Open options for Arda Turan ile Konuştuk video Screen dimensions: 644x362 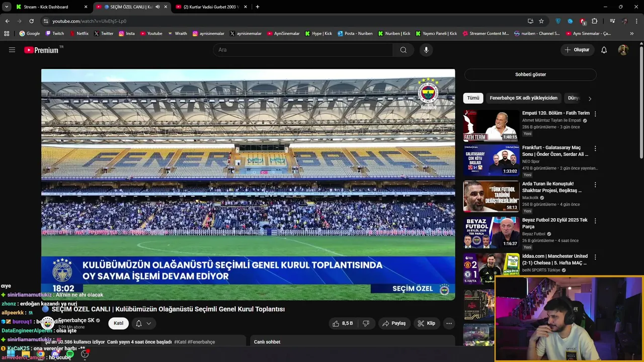(x=595, y=185)
